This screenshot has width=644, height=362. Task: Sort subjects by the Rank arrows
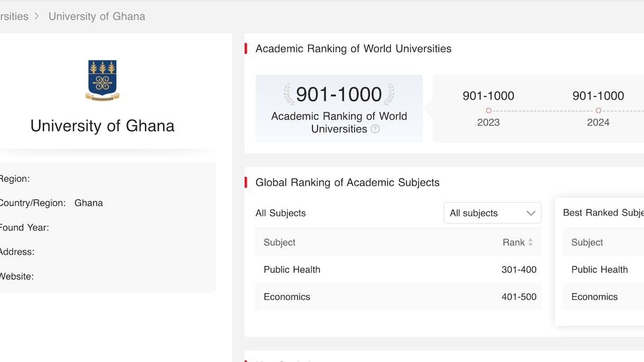pos(530,242)
